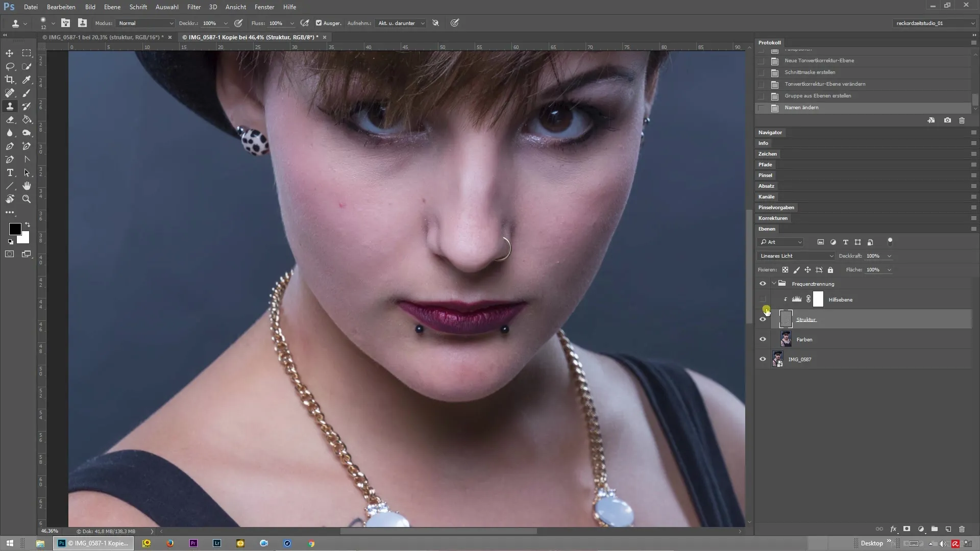Switch to IMG_0587-1 struktur document tab
980x551 pixels.
coord(103,37)
